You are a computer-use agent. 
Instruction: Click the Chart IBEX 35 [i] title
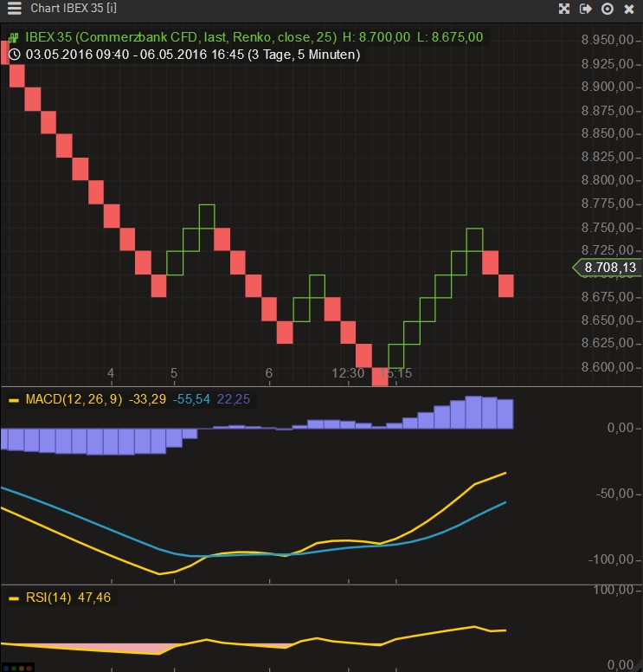pos(74,9)
